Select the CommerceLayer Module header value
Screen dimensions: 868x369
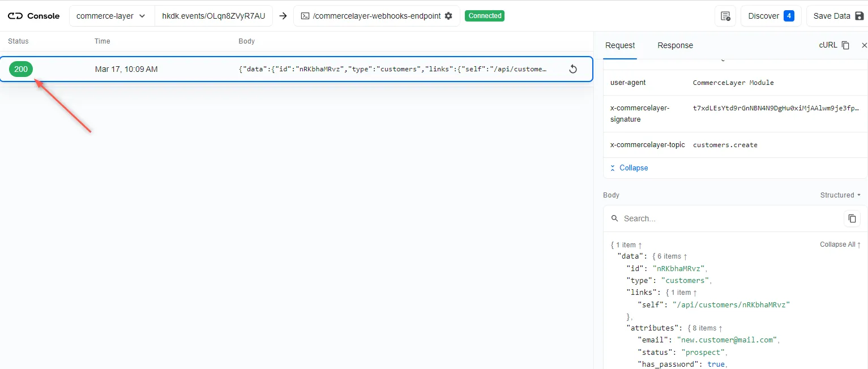pos(733,83)
